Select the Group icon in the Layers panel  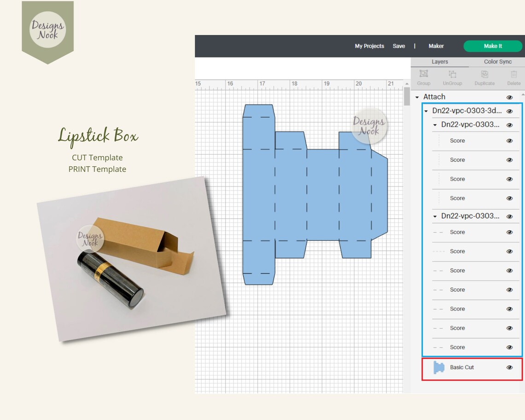pyautogui.click(x=423, y=75)
